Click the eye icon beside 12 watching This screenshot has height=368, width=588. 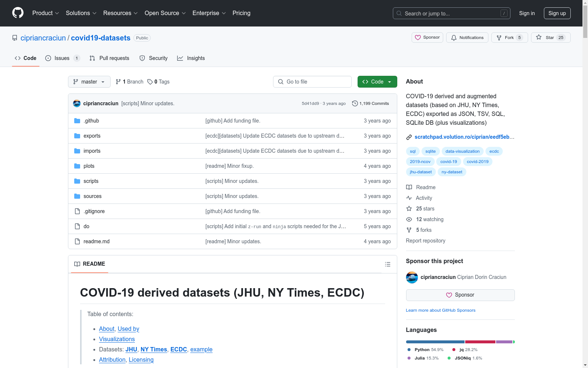click(x=409, y=219)
